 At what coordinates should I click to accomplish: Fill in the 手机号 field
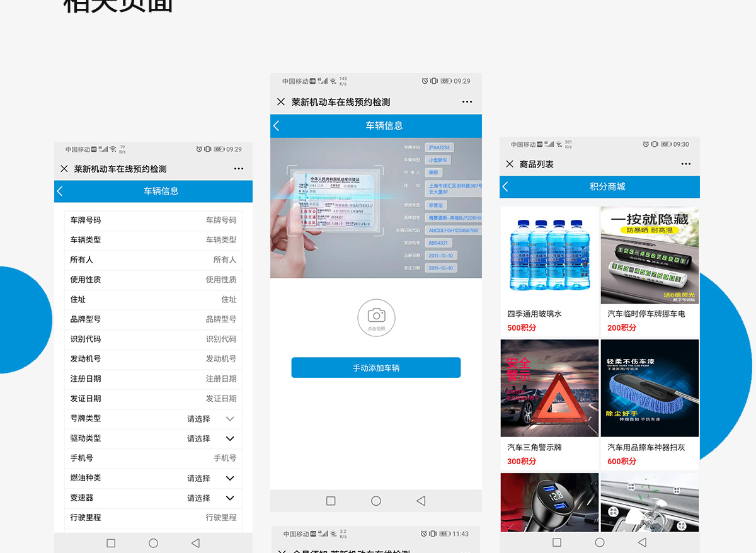click(x=153, y=458)
